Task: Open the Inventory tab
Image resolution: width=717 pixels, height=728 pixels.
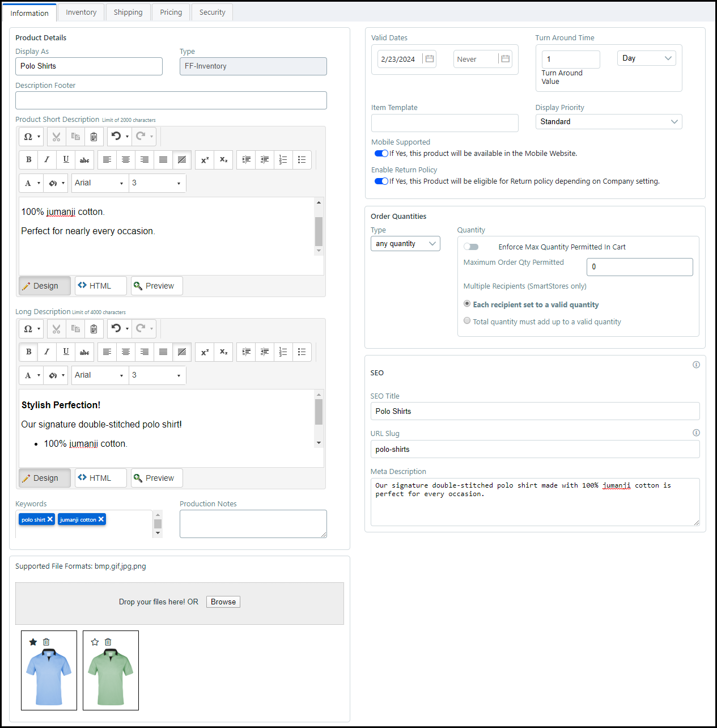Action: point(81,12)
